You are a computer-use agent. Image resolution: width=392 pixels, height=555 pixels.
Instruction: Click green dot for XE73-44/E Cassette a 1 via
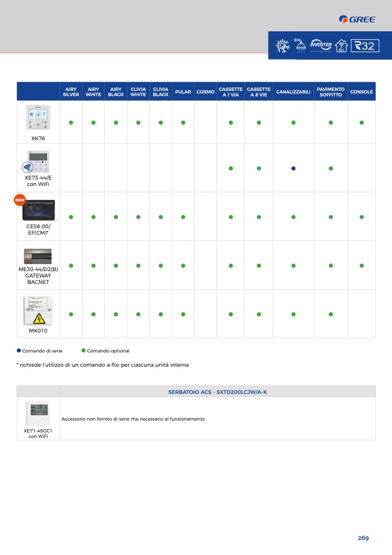pyautogui.click(x=230, y=169)
